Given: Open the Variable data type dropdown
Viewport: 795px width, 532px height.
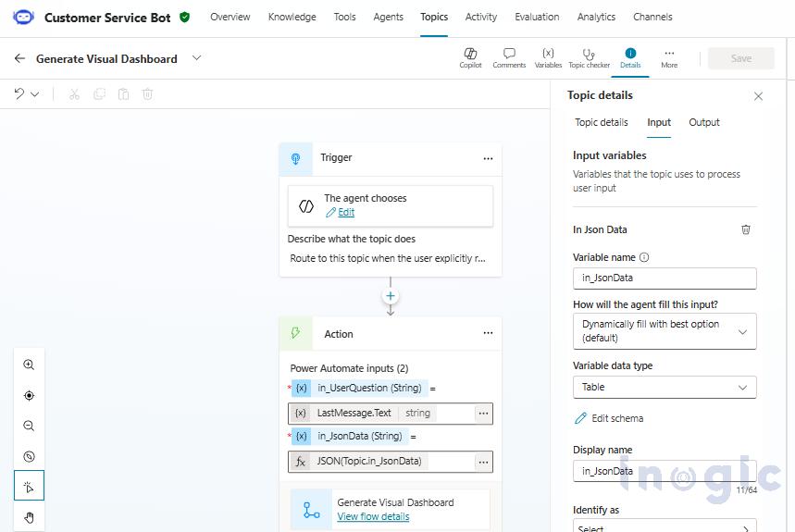Looking at the screenshot, I should 665,388.
